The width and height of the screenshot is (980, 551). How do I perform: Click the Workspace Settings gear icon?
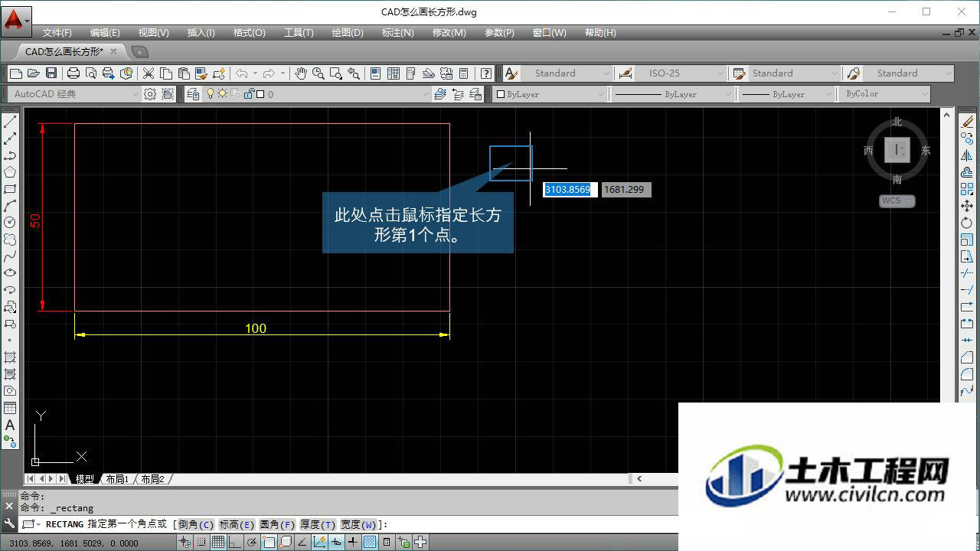(150, 94)
